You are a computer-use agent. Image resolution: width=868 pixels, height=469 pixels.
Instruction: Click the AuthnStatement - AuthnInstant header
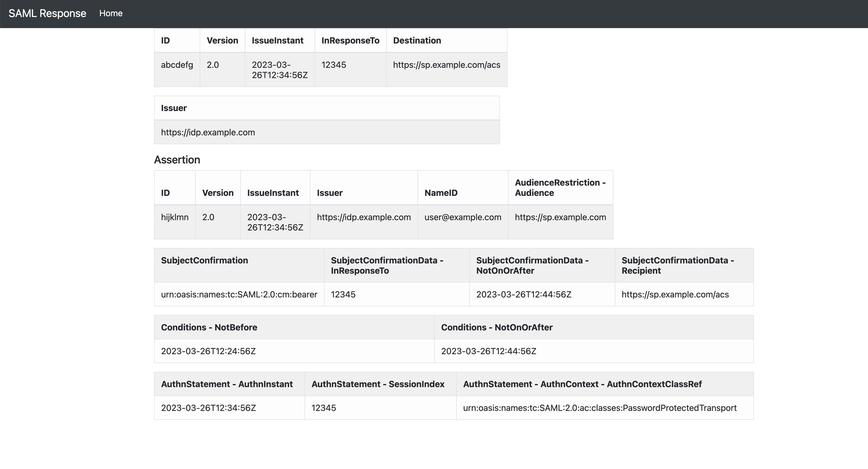coord(229,384)
